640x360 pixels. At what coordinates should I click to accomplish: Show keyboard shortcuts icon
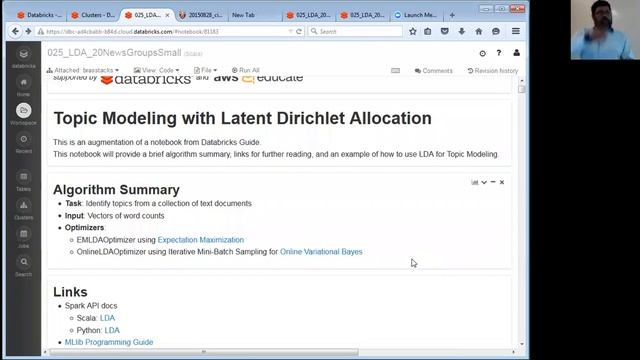(396, 71)
